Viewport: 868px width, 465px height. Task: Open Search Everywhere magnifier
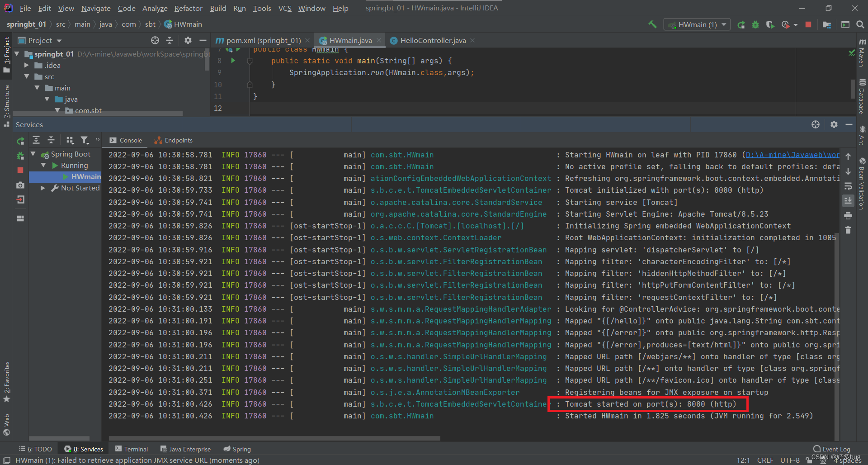click(x=860, y=24)
